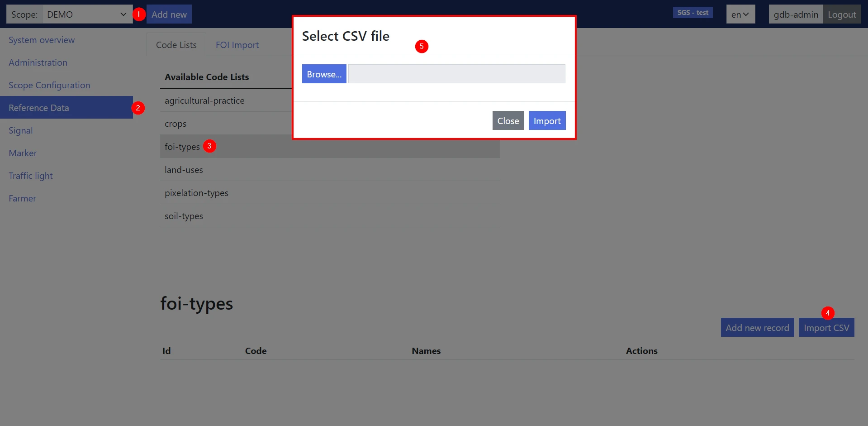
Task: Click the Add new scope button
Action: coord(169,14)
